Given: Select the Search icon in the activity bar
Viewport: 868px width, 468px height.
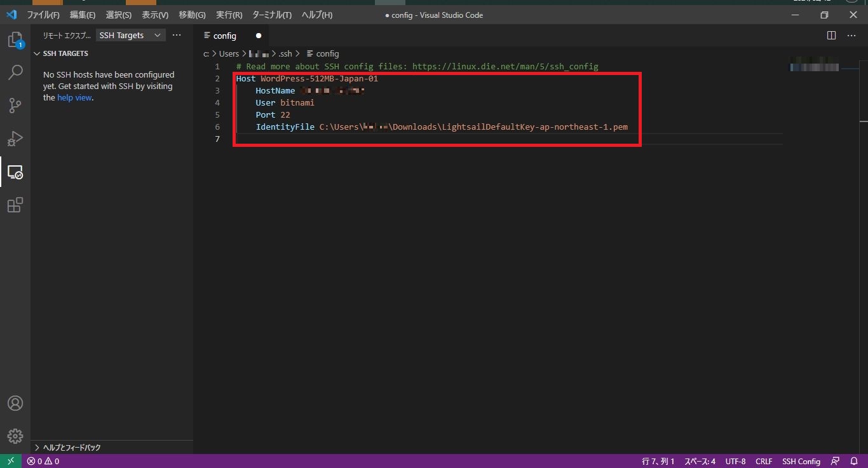Looking at the screenshot, I should 15,72.
